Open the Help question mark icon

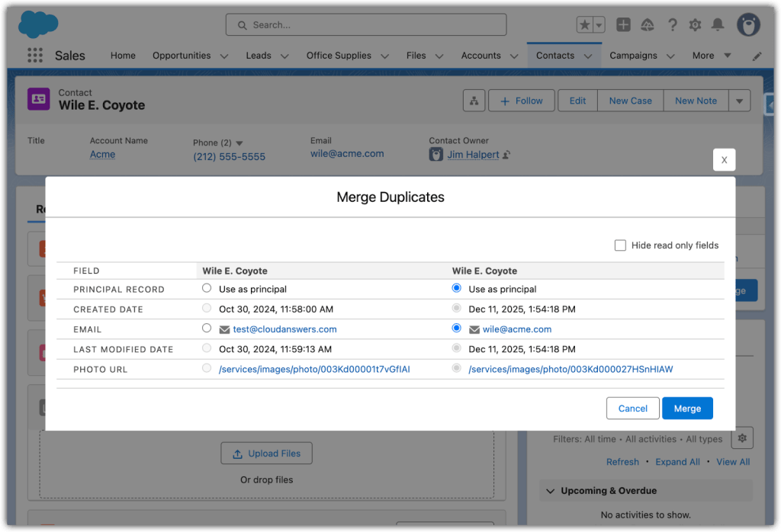[x=672, y=25]
